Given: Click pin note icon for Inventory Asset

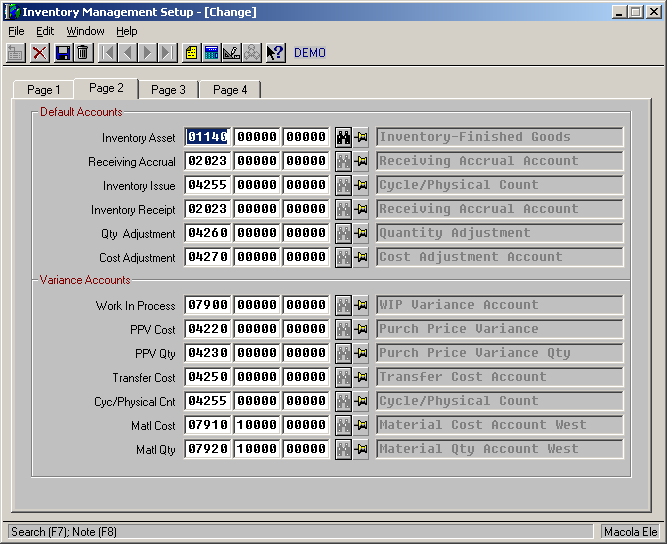Looking at the screenshot, I should [361, 137].
